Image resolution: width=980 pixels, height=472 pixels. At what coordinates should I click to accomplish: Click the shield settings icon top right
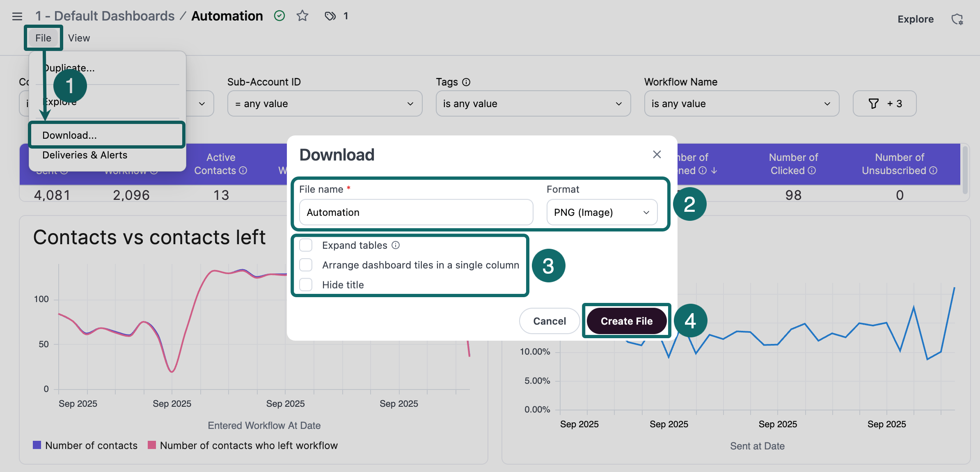tap(957, 19)
